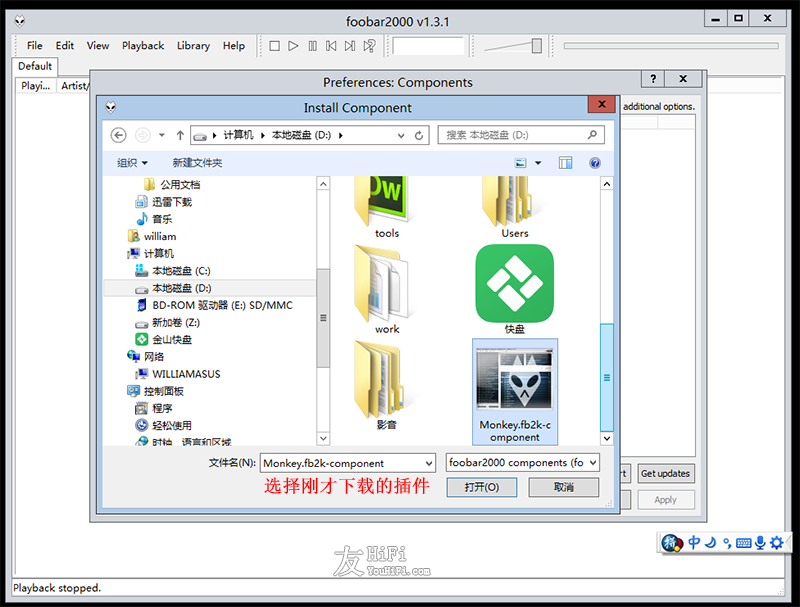
Task: Open the IME settings gear icon
Action: (x=777, y=543)
